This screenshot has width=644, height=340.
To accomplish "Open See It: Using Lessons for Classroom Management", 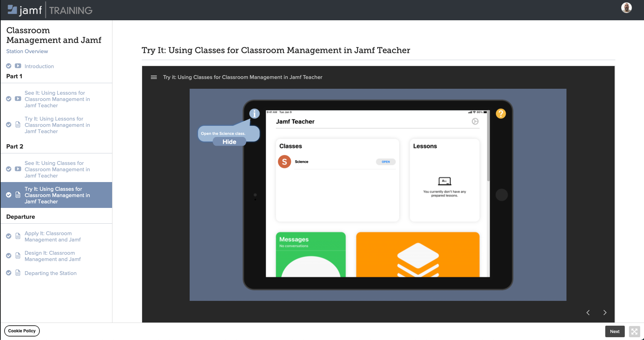I will point(57,99).
